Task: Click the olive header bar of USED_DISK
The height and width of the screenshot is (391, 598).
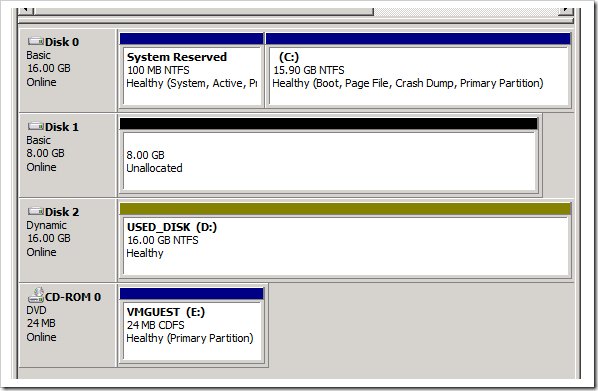Action: click(345, 209)
